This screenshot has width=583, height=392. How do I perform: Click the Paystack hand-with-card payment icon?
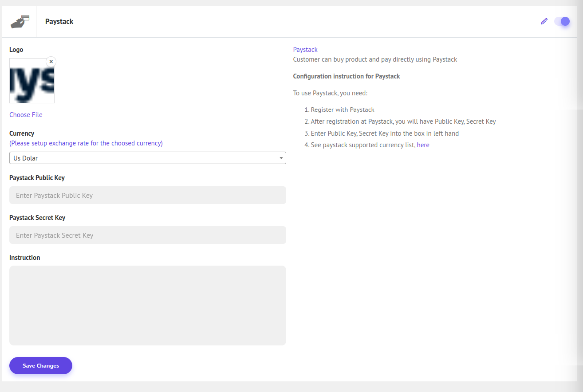point(20,21)
